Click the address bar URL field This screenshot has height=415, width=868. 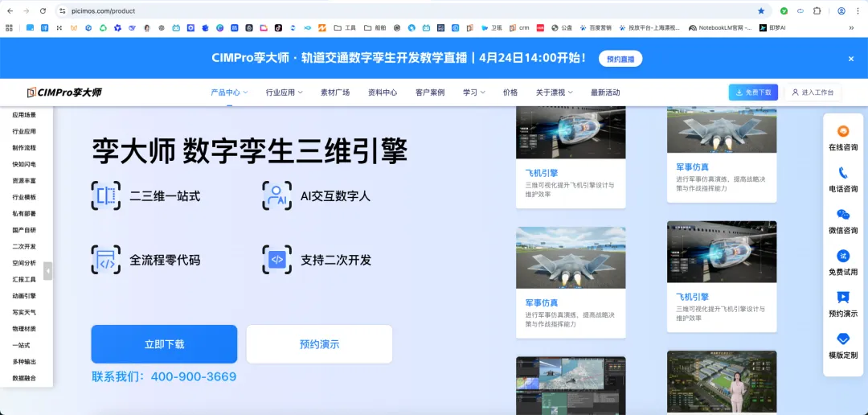click(410, 10)
